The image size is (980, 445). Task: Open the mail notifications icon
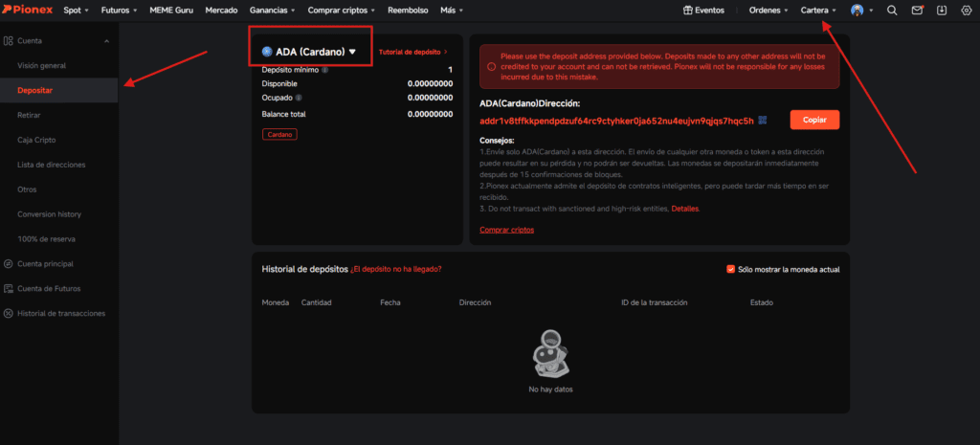pos(917,11)
